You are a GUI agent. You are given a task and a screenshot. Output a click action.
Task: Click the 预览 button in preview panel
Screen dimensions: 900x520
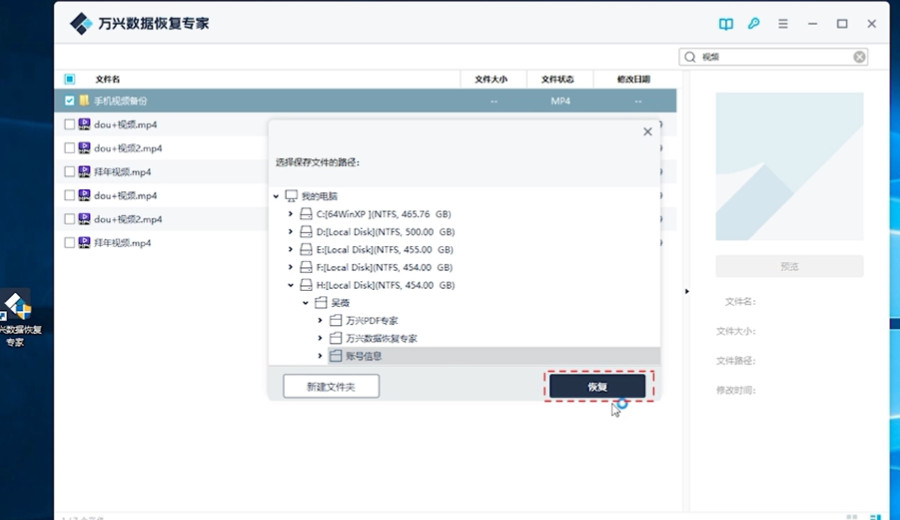[x=789, y=266]
